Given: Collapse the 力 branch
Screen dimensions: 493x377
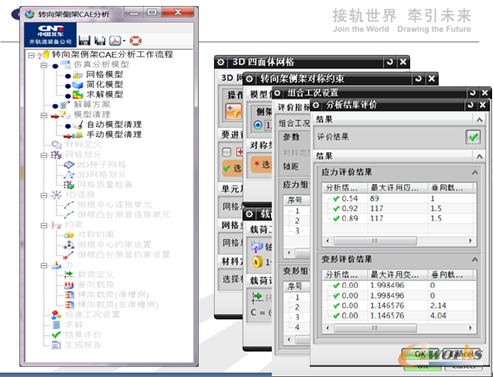Looking at the screenshot, I should (43, 265).
